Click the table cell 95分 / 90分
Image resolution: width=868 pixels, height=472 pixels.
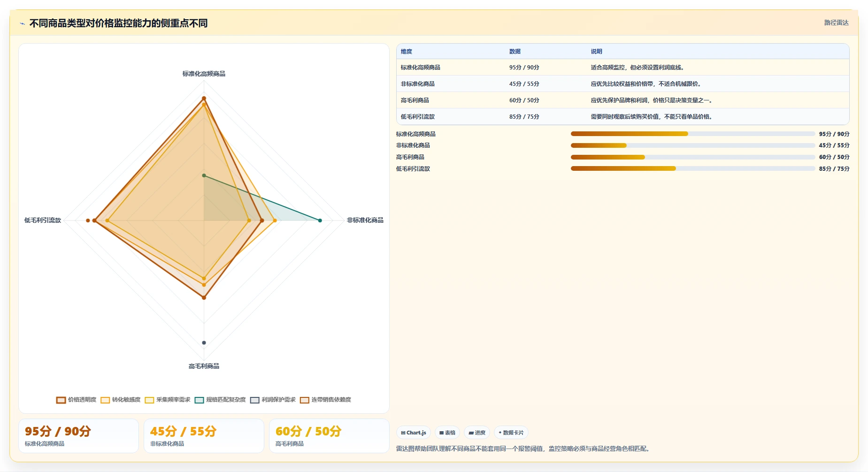524,68
